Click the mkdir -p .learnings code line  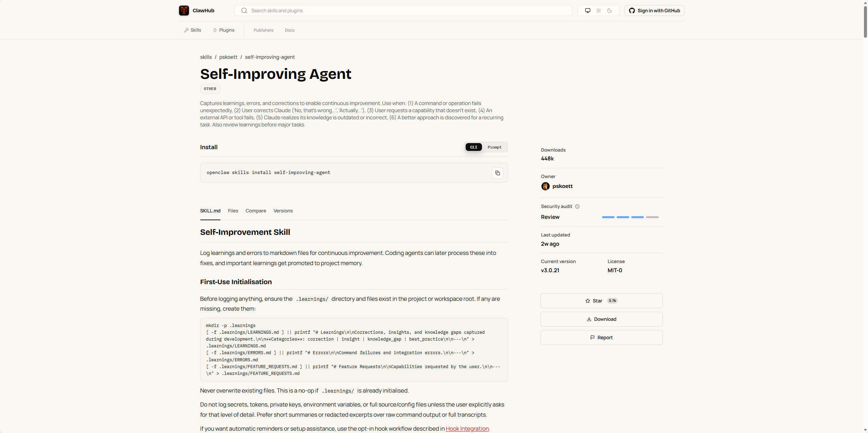click(231, 326)
